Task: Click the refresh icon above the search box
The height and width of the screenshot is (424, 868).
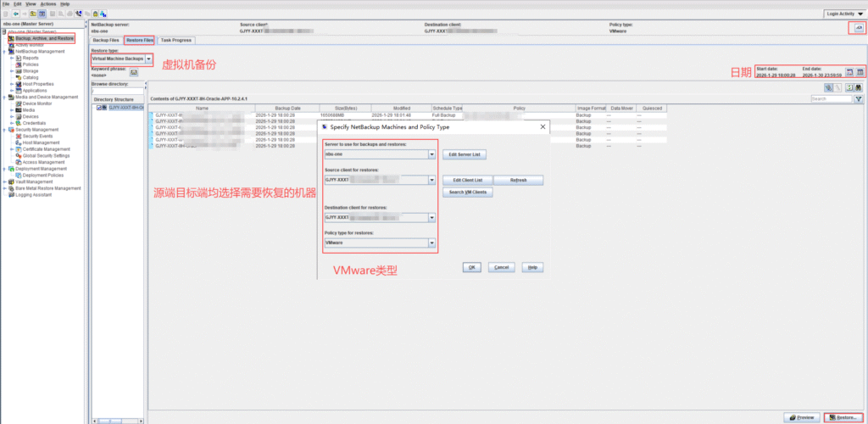Action: [x=849, y=87]
